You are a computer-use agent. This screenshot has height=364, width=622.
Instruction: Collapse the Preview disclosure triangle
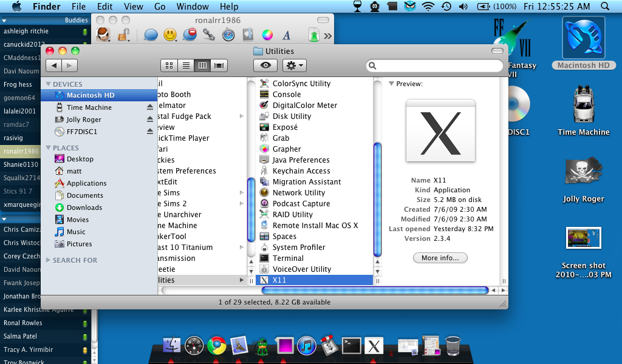[x=391, y=84]
